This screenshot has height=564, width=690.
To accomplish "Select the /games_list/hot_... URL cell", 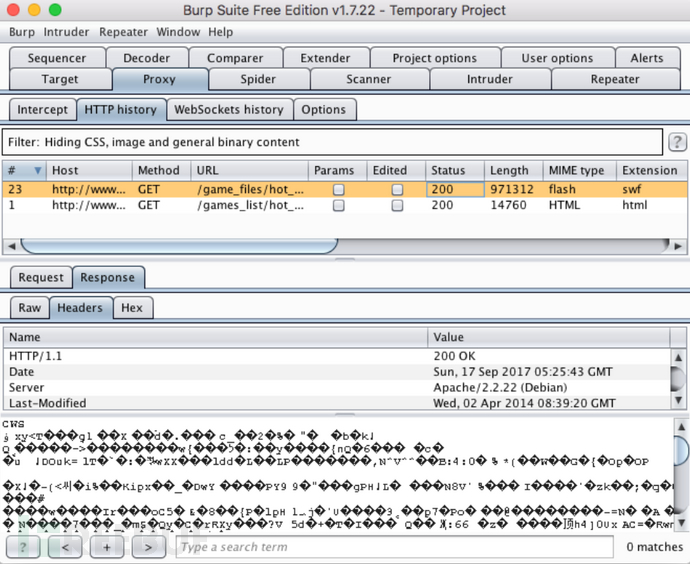I will [250, 205].
